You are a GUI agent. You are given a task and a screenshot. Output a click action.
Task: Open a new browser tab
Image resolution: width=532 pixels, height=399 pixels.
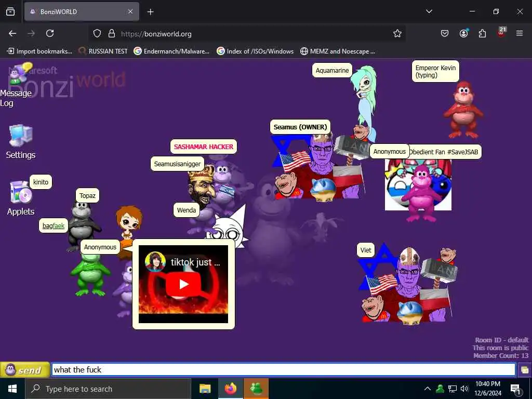point(150,12)
